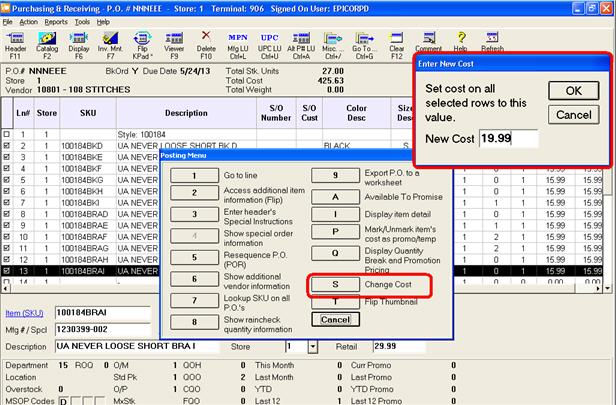The width and height of the screenshot is (616, 405).
Task: Click the New Cost input field
Action: point(508,138)
